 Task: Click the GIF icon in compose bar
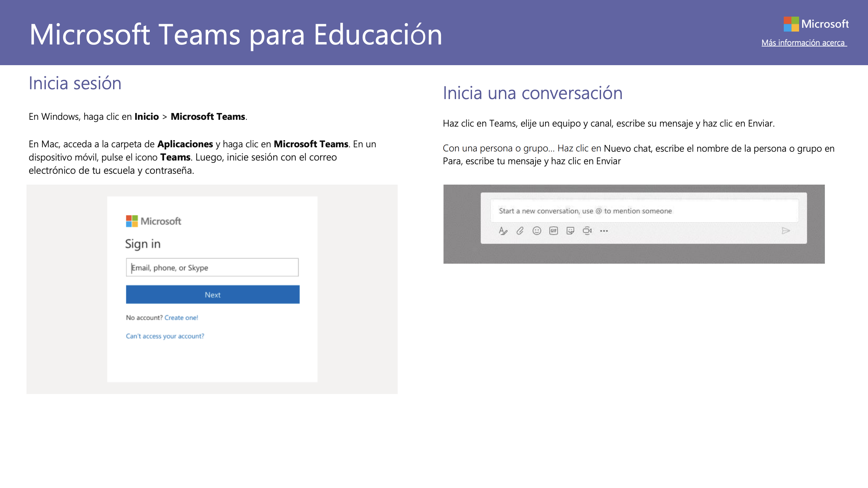tap(554, 231)
